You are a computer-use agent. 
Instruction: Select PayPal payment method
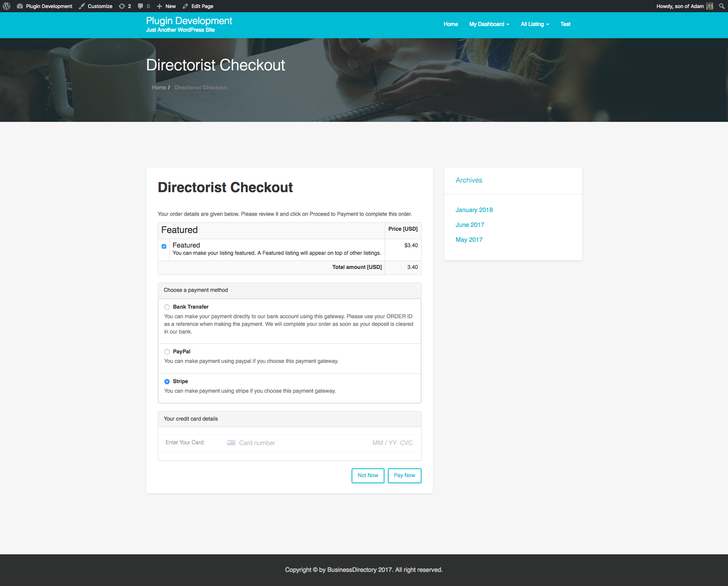(x=167, y=352)
